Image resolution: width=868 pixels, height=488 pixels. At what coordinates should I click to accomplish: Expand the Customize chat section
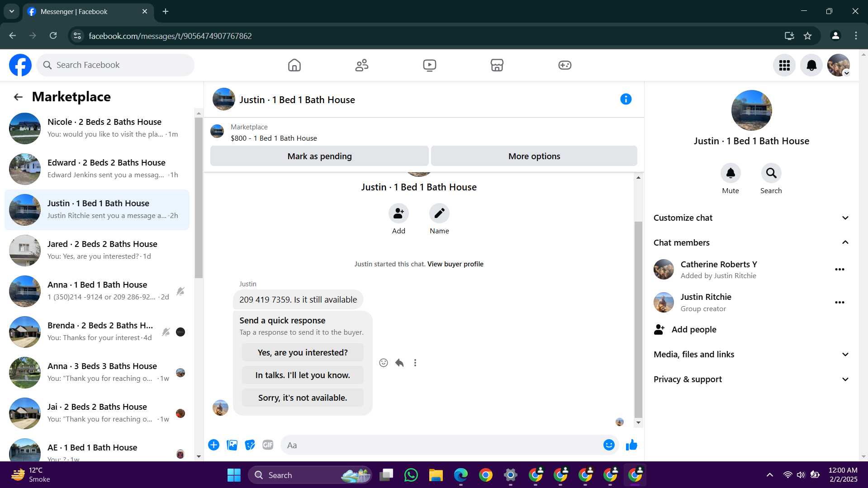[751, 218]
